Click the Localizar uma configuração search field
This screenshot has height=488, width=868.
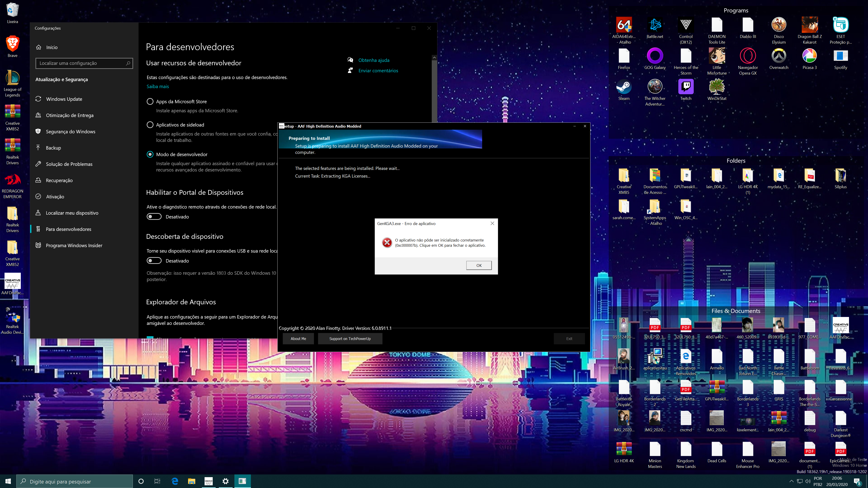click(84, 63)
